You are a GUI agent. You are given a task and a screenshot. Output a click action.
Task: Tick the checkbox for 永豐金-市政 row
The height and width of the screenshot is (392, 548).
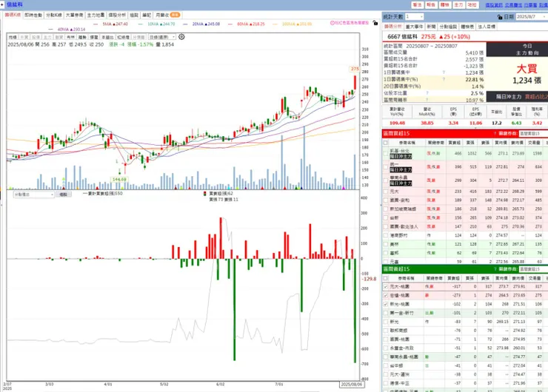(x=386, y=348)
